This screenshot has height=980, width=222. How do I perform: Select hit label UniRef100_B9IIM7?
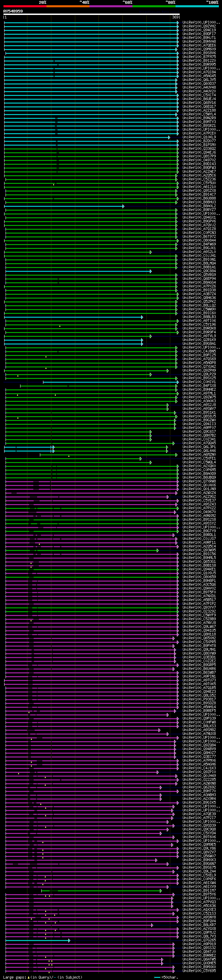(x=199, y=891)
